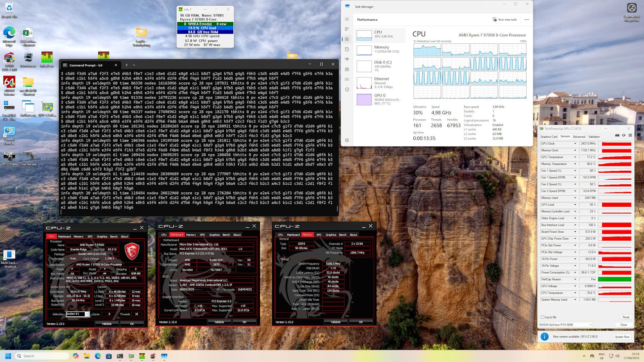Open GPU-Z hamburger menu
The image size is (644, 362).
[x=630, y=135]
